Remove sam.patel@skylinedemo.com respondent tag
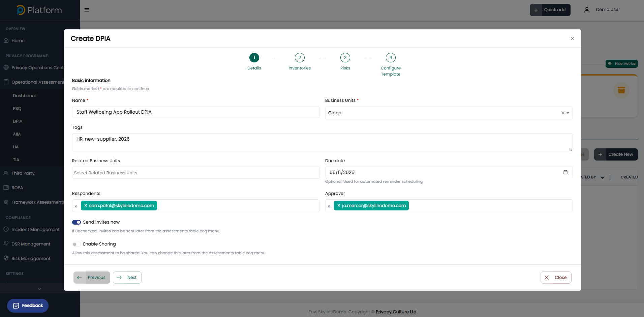 coord(86,205)
